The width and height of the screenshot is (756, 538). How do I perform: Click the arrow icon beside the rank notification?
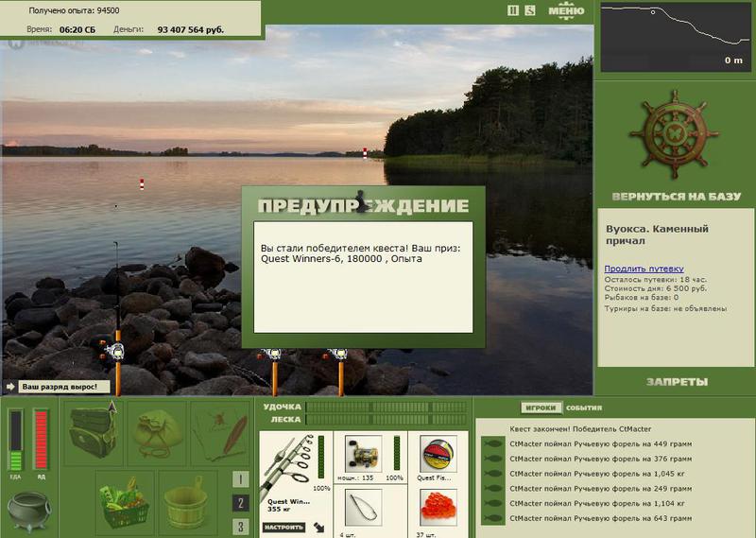click(10, 387)
